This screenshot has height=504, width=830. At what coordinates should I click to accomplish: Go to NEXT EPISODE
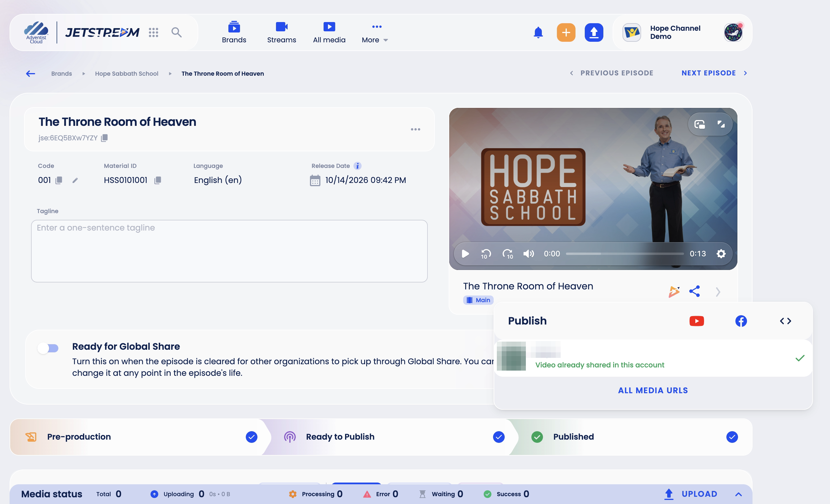click(714, 73)
